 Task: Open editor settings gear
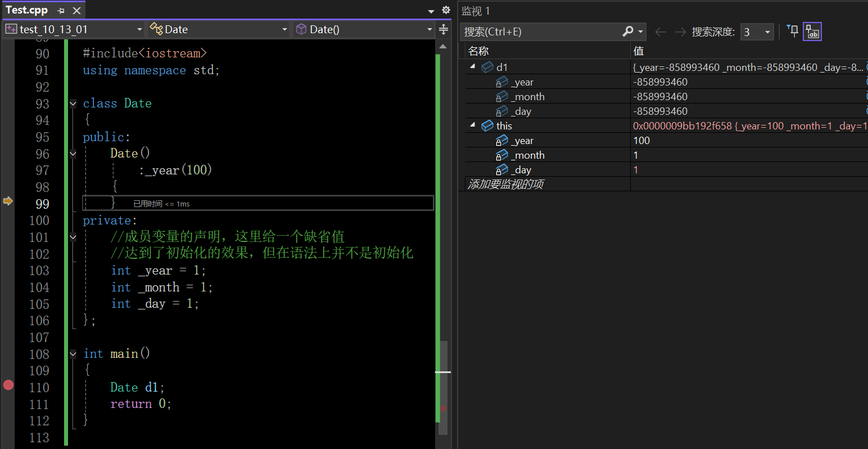(446, 10)
